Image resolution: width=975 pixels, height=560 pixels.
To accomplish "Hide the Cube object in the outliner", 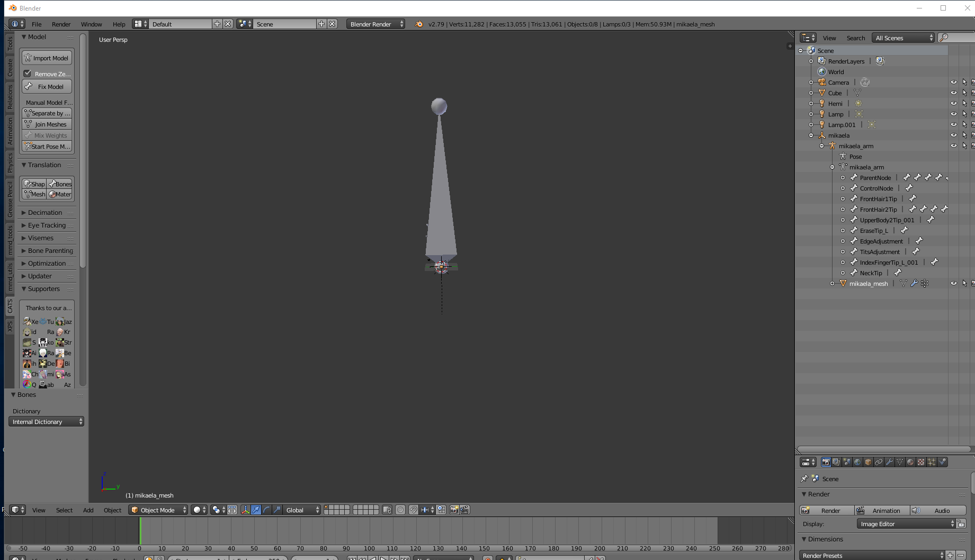I will tap(954, 93).
